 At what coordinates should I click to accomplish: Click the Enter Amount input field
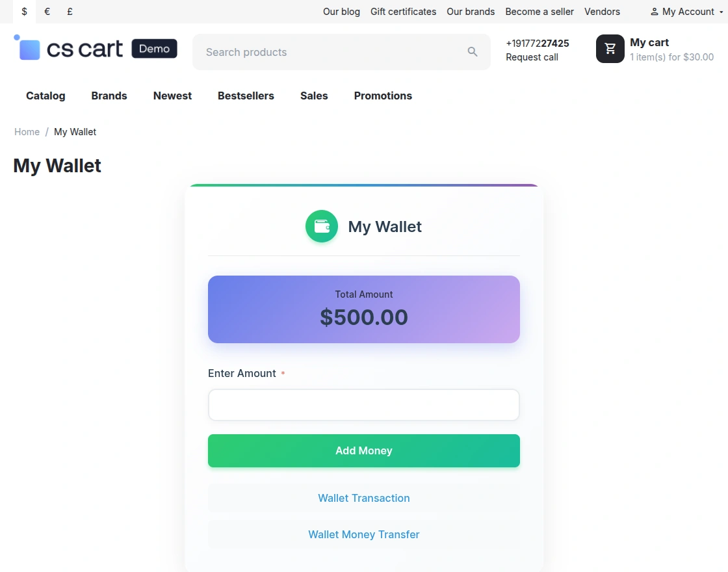(x=363, y=404)
